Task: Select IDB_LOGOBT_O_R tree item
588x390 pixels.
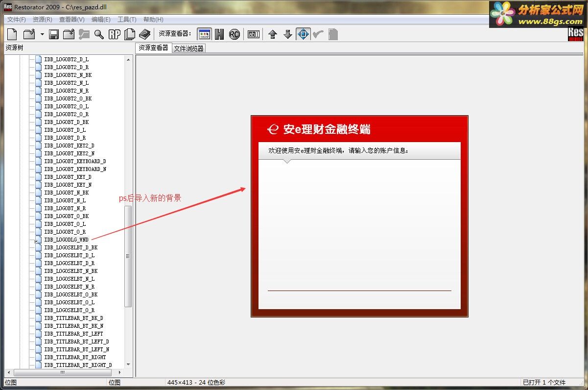Action: pos(65,232)
